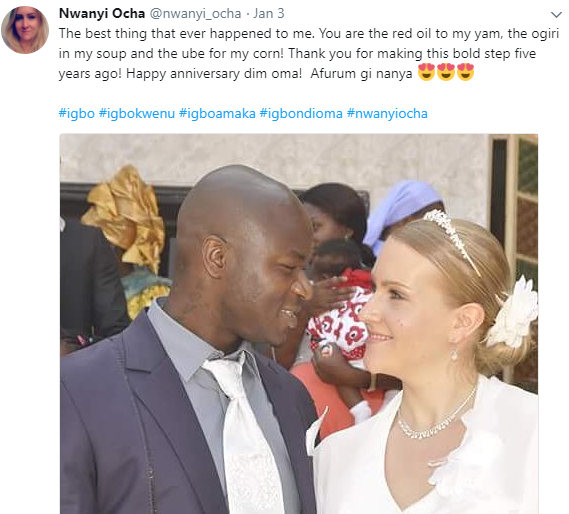
Task: Click the 'Happy anniversary dim oma' line
Action: pos(214,74)
